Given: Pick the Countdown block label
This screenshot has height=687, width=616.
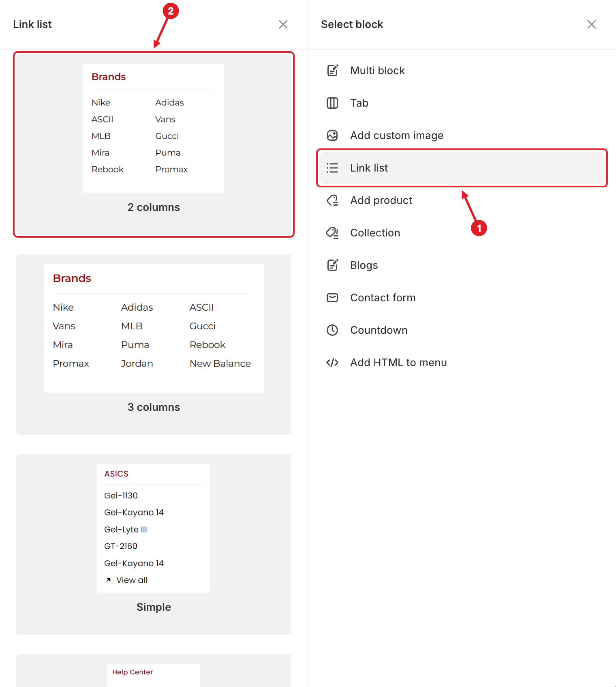Looking at the screenshot, I should coord(379,330).
